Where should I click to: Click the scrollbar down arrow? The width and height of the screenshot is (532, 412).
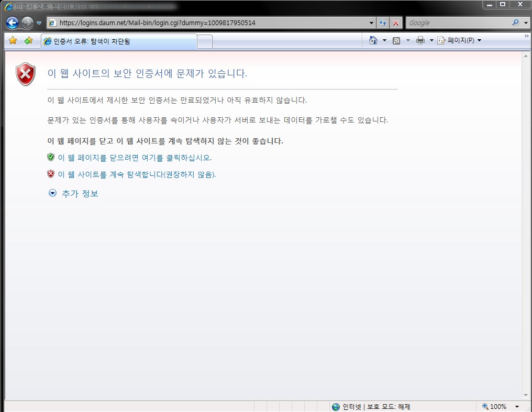coord(526,395)
